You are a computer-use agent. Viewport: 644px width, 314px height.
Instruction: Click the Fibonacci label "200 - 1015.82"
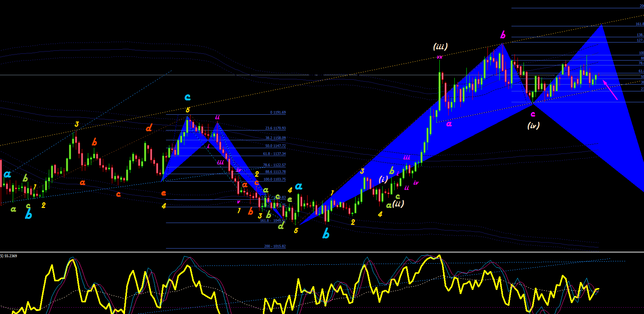(274, 246)
